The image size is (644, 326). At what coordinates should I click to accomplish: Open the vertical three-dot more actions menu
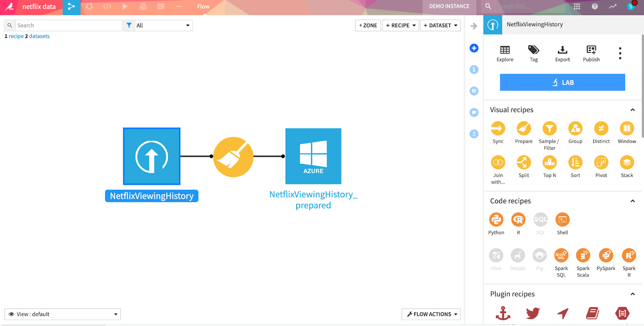click(620, 53)
